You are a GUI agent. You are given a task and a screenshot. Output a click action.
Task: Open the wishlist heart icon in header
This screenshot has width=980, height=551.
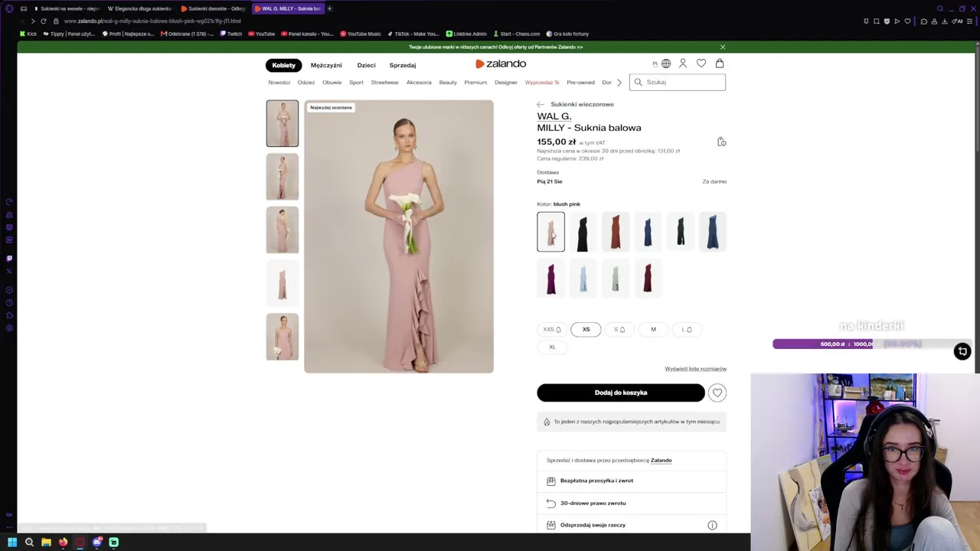(701, 64)
